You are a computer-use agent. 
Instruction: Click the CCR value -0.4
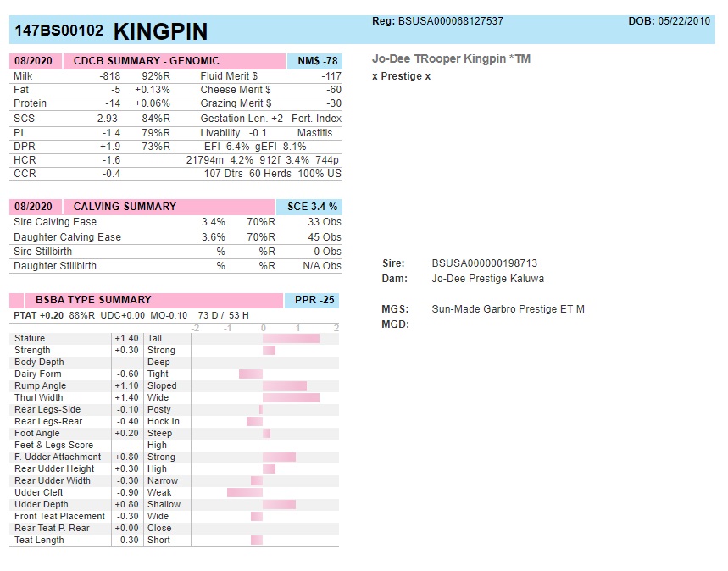click(111, 173)
